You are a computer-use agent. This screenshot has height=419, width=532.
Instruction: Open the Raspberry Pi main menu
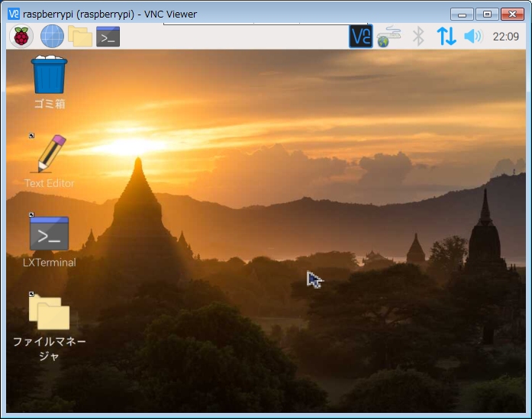pos(21,36)
